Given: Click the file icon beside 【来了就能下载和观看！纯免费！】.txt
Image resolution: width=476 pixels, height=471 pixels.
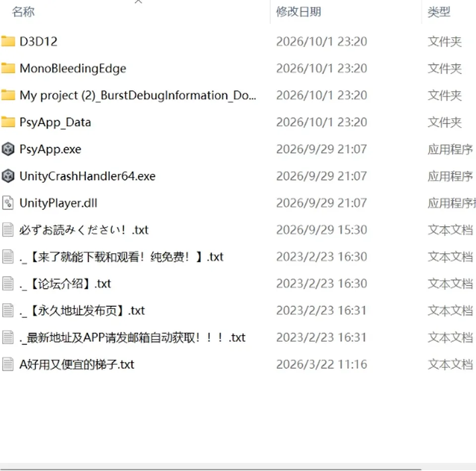Looking at the screenshot, I should [x=8, y=257].
